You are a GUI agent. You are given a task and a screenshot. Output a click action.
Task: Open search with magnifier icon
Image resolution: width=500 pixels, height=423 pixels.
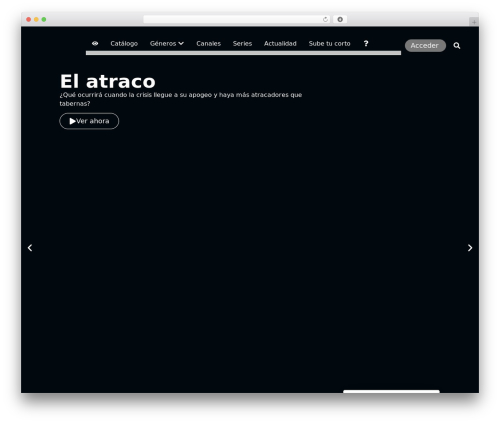[x=457, y=46]
